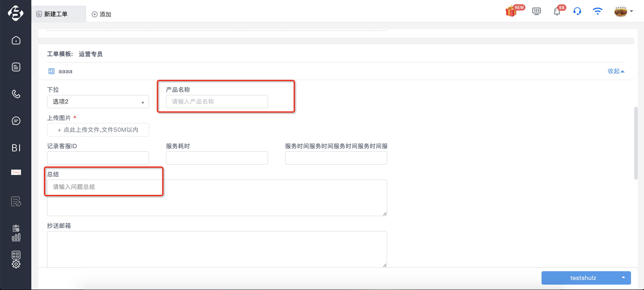Open the user avatar dropdown menu
Screen dimensions: 644x290
623,11
